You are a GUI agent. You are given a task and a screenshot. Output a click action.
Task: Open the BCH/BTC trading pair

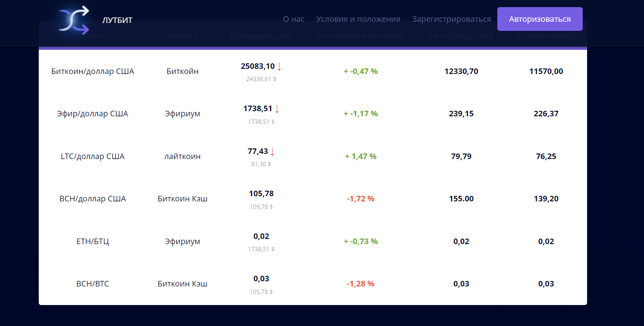pos(93,284)
